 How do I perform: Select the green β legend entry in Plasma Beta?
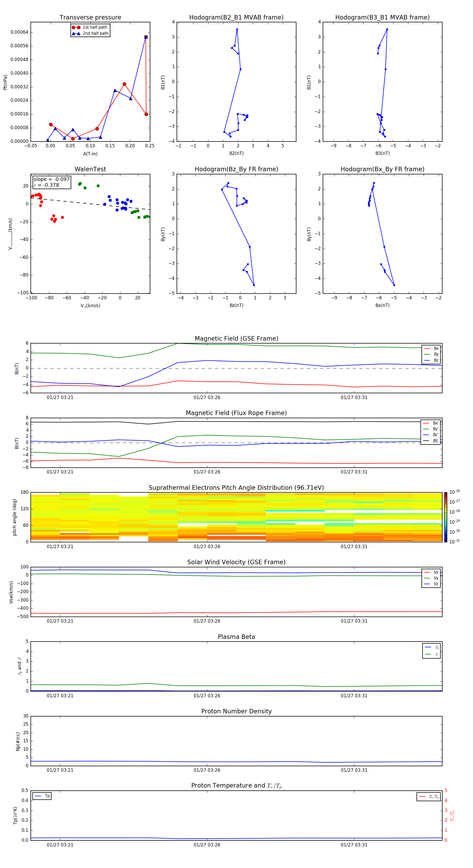(431, 654)
